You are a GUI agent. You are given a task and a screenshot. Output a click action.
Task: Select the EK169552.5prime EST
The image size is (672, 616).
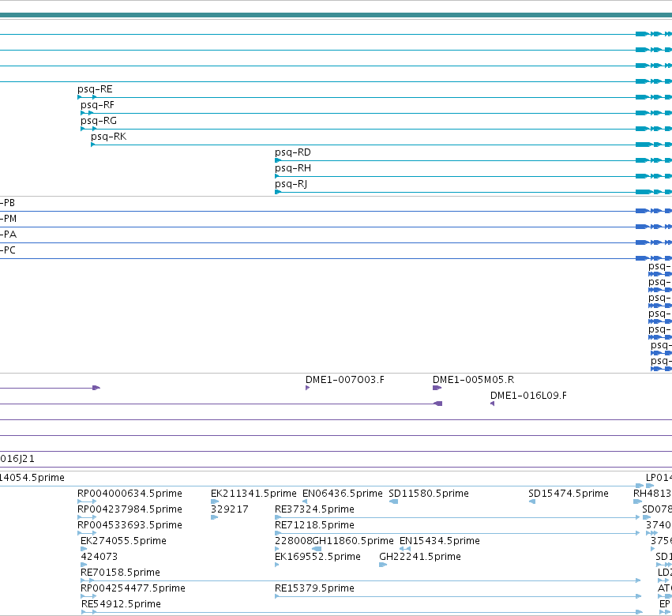317,557
